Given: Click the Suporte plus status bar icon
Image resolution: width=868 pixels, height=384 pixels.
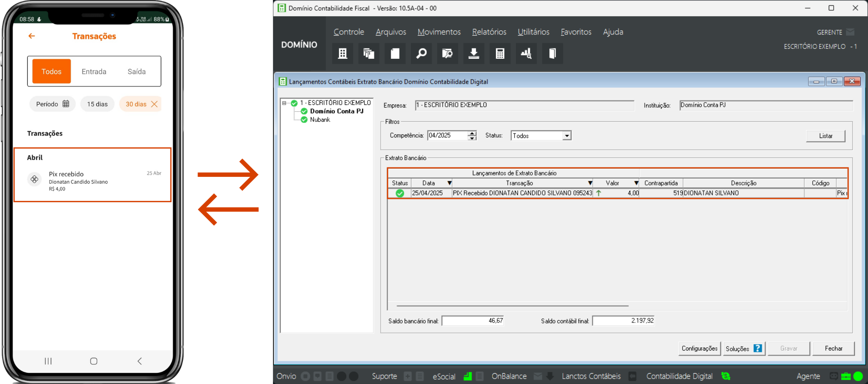Looking at the screenshot, I should point(408,376).
